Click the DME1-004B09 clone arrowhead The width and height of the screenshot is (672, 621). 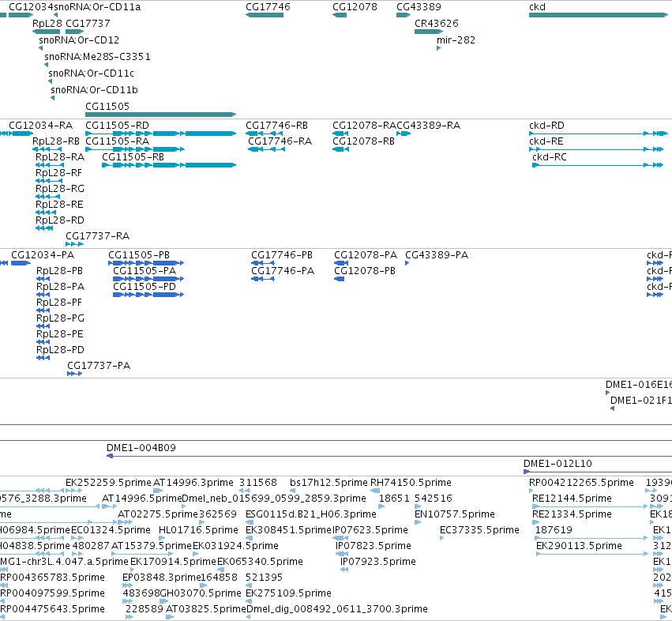point(110,456)
